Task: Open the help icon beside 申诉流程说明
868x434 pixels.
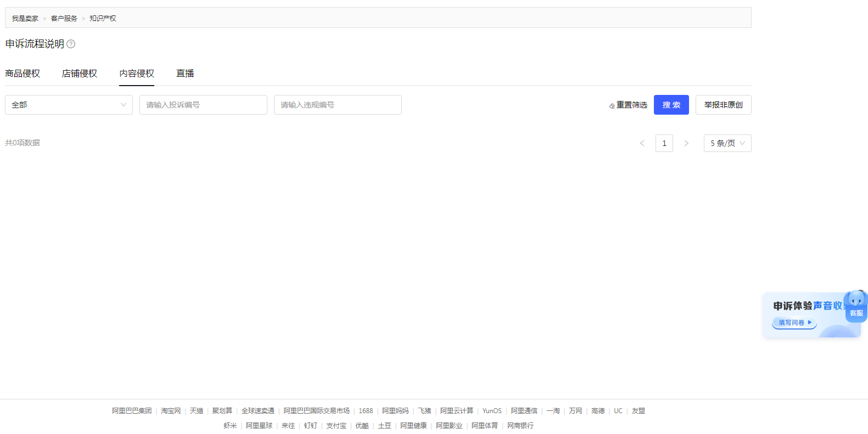Action: click(71, 44)
